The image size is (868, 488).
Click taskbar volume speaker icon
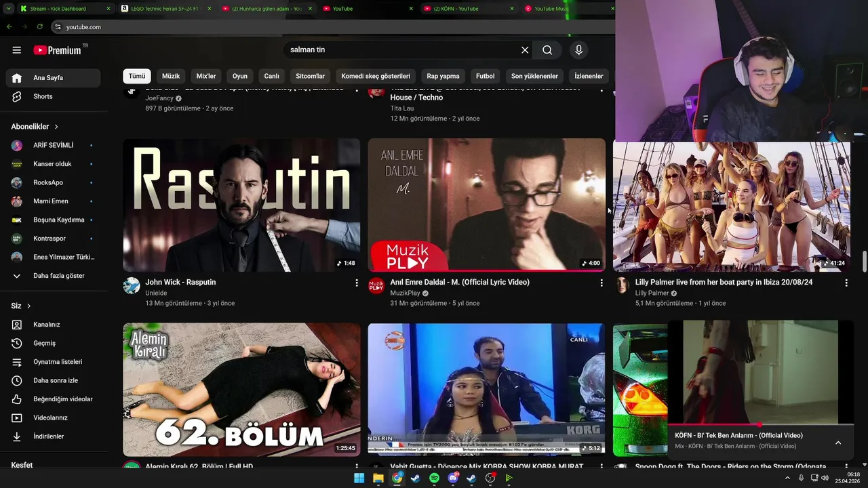coord(825,478)
